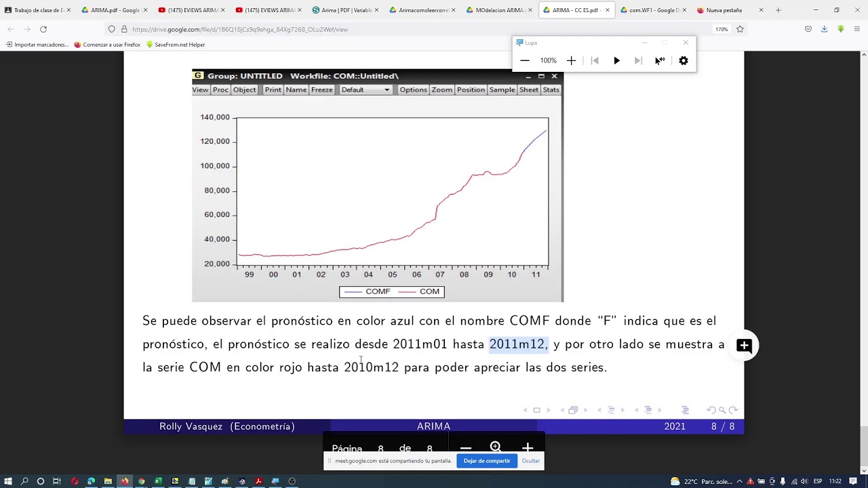Open volume control in system tray
Screen dimensions: 868x488
click(804, 481)
